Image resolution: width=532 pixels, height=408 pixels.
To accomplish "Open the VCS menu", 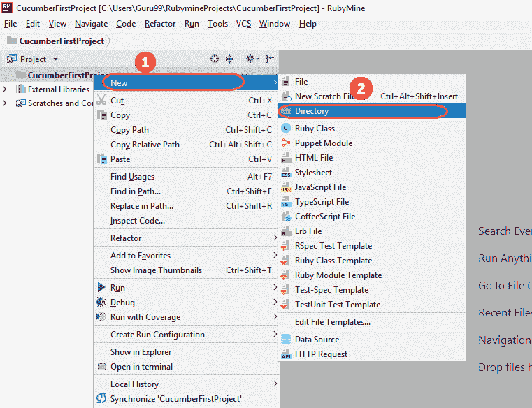I will pos(243,24).
